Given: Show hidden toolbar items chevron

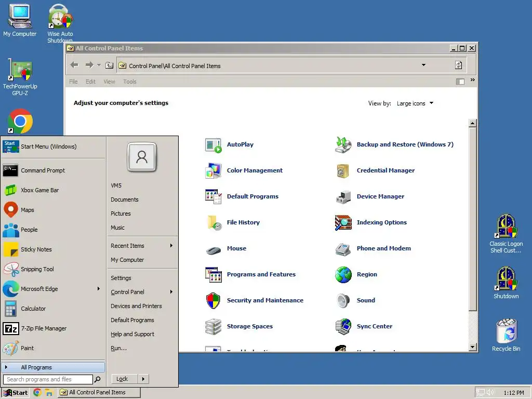Looking at the screenshot, I should [472, 80].
